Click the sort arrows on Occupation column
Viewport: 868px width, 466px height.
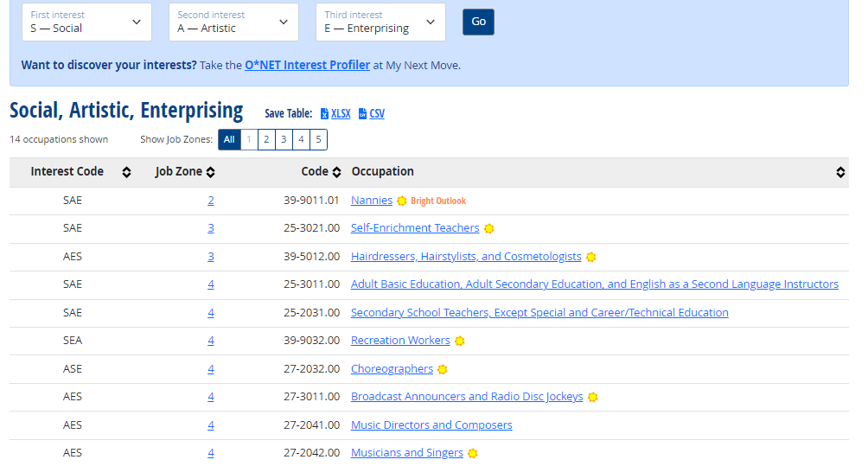[x=840, y=172]
